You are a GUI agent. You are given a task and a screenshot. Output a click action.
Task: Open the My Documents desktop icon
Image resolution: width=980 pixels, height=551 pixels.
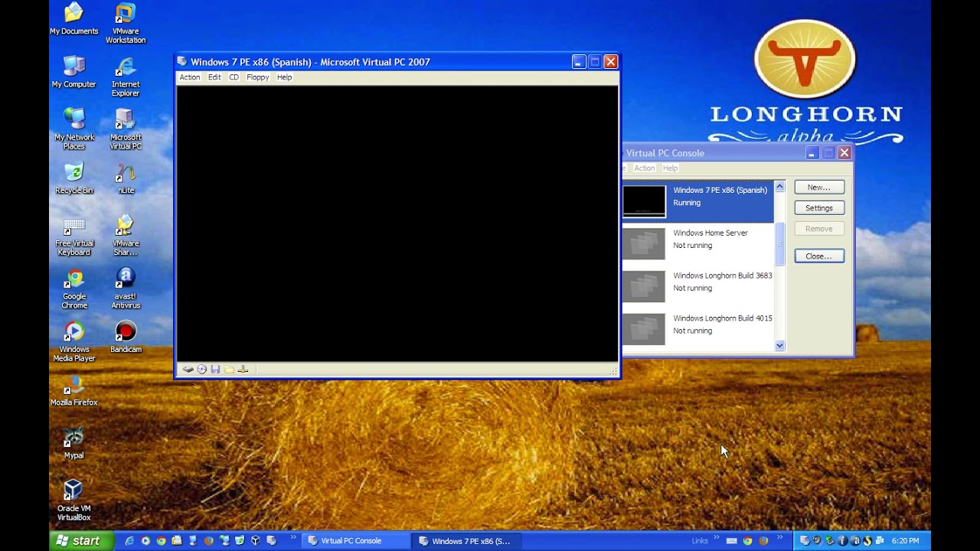tap(73, 19)
